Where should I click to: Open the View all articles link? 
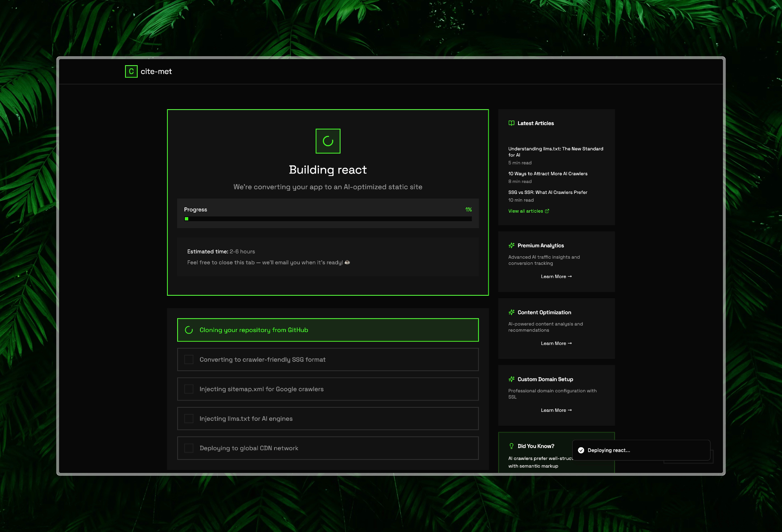[528, 211]
